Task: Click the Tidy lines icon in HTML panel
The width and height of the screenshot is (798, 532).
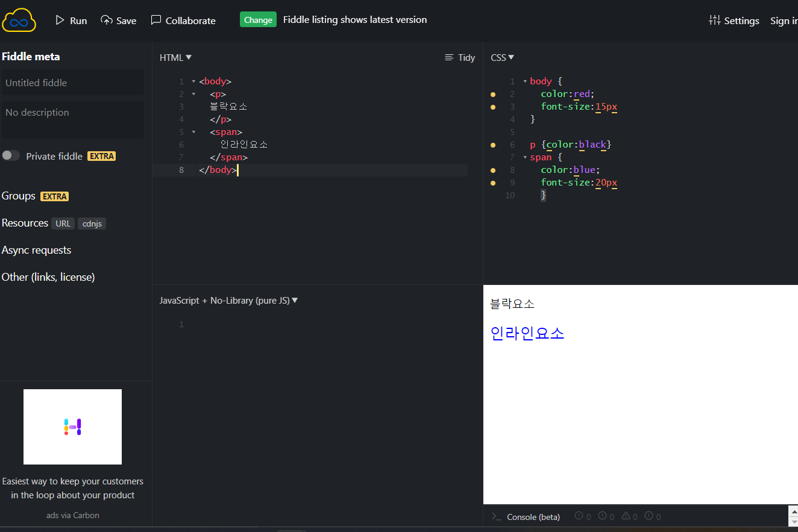Action: pyautogui.click(x=449, y=57)
